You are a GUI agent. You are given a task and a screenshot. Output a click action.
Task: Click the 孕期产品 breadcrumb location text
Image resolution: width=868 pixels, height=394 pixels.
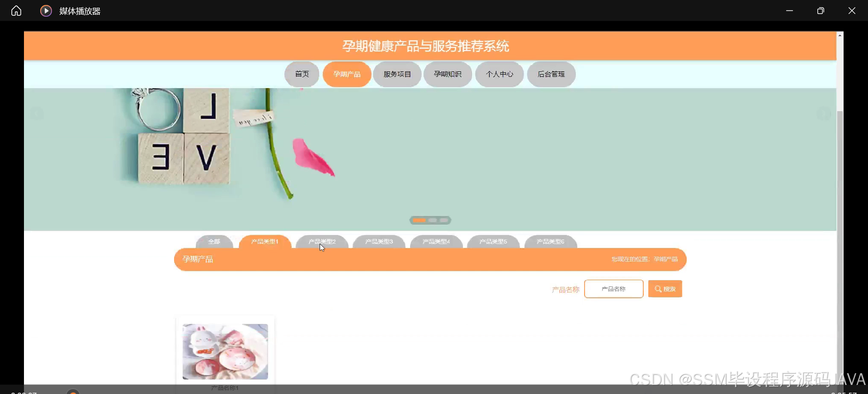pos(665,259)
